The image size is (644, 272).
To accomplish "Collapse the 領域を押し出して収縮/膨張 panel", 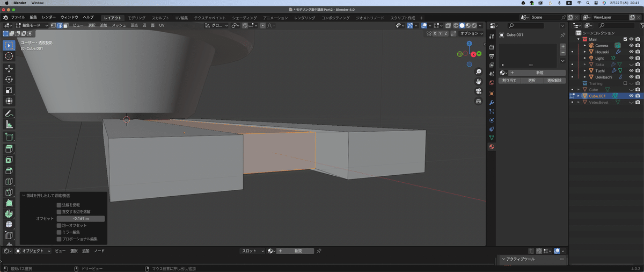I will tap(24, 196).
